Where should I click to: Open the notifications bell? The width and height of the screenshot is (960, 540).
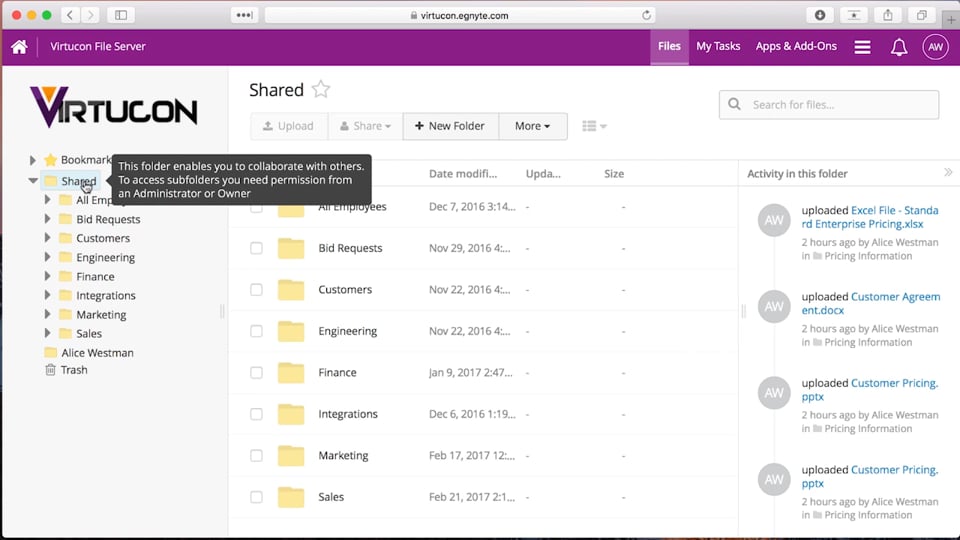[x=899, y=47]
